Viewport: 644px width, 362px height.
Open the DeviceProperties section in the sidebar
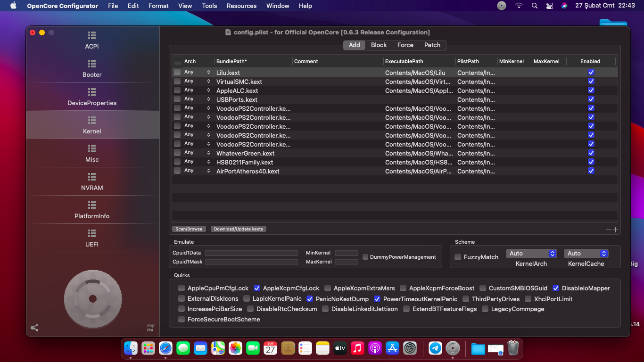[92, 97]
